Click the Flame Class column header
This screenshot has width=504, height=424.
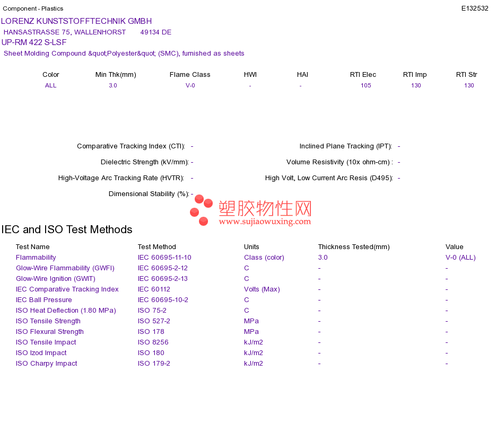pos(190,75)
